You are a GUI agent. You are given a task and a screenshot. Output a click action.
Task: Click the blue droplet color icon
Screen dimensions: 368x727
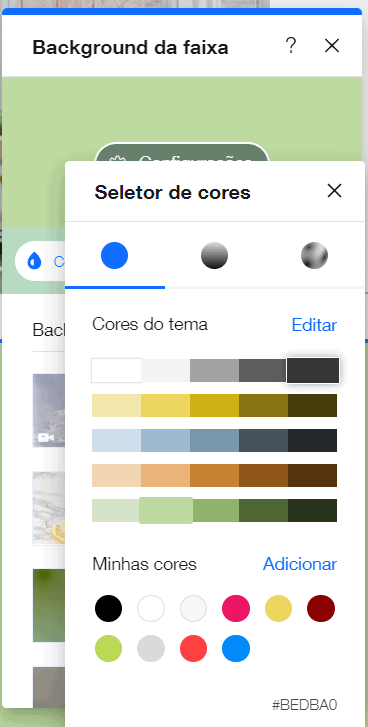tap(34, 262)
